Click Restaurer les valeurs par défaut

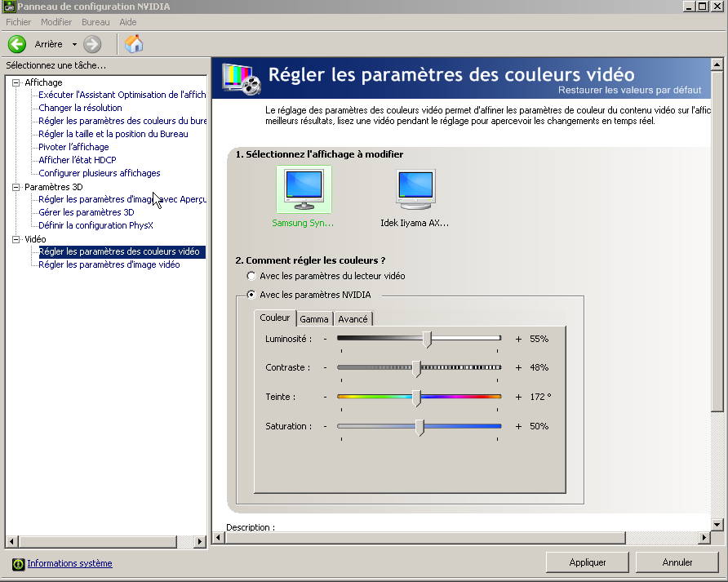[x=629, y=90]
